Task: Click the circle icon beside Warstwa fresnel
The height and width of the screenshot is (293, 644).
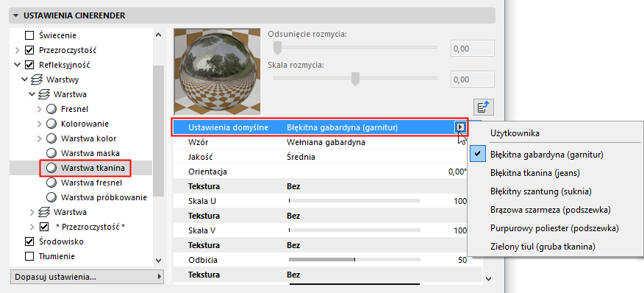Action: coord(51,183)
